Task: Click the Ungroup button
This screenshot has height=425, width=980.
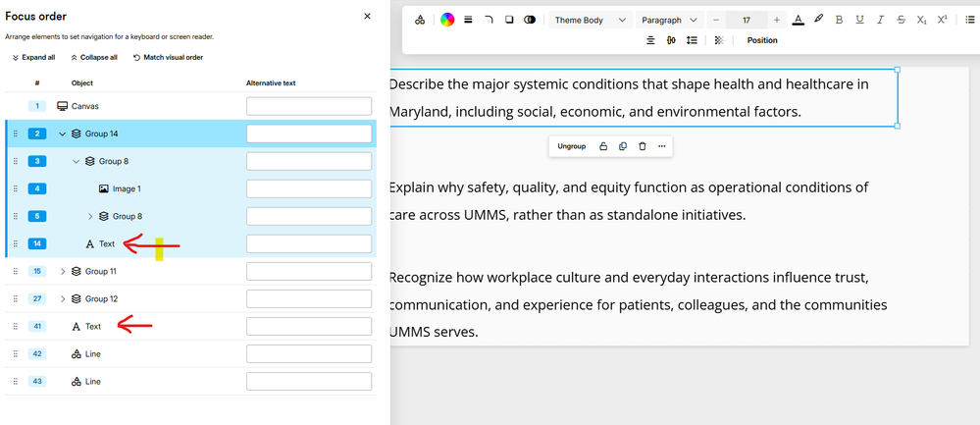Action: [571, 146]
